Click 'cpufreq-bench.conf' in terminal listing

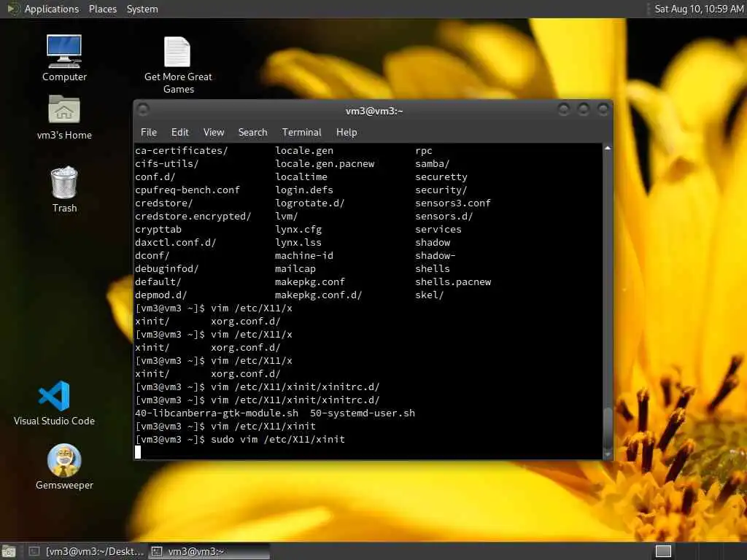click(187, 190)
